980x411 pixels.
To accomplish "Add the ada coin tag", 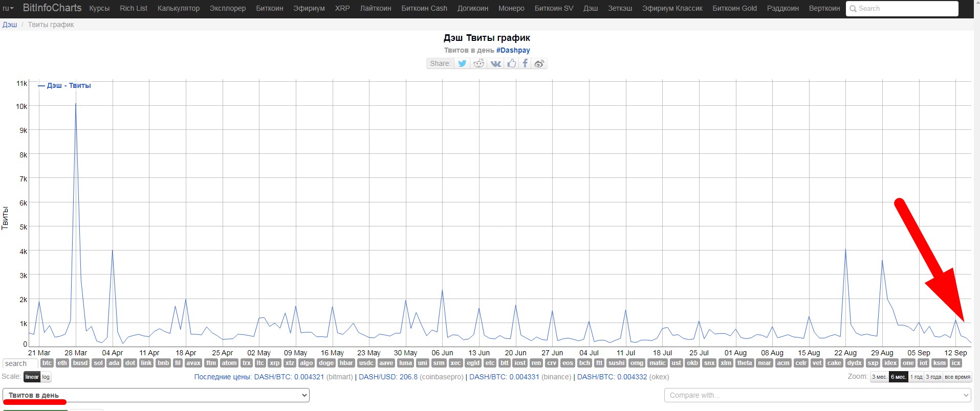I will [114, 363].
